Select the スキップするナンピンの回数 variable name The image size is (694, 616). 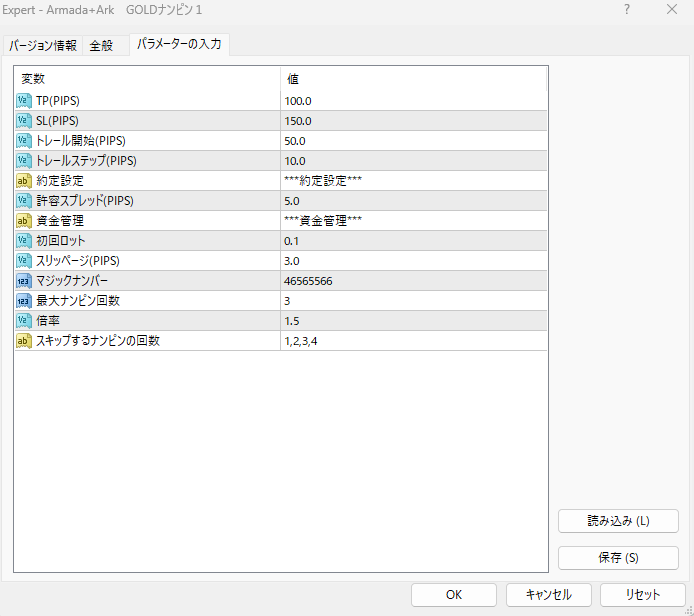(98, 341)
